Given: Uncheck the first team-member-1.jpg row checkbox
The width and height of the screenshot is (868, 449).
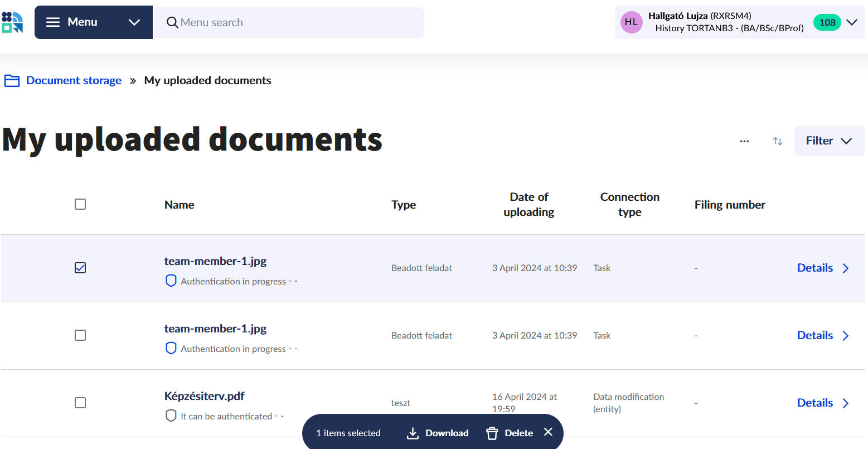Looking at the screenshot, I should click(x=80, y=268).
